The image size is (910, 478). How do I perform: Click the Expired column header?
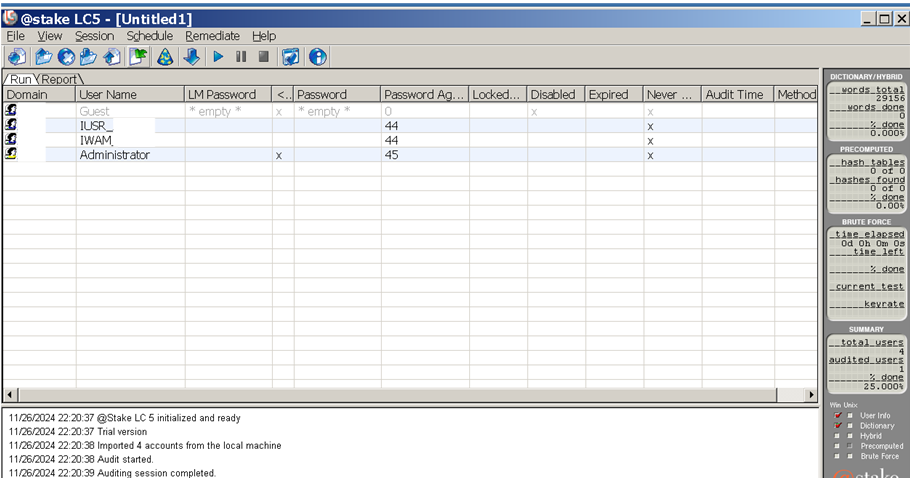614,95
